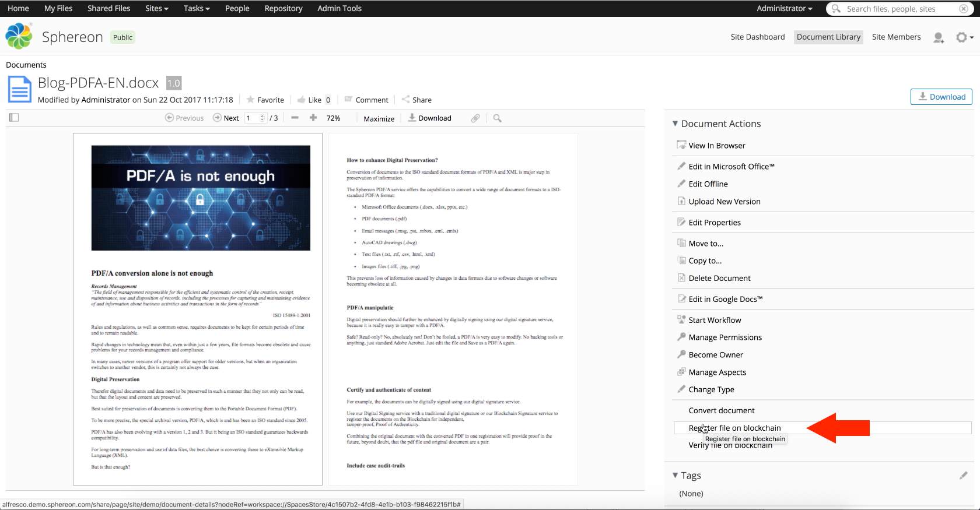
Task: Open the Administrator user menu
Action: [785, 8]
